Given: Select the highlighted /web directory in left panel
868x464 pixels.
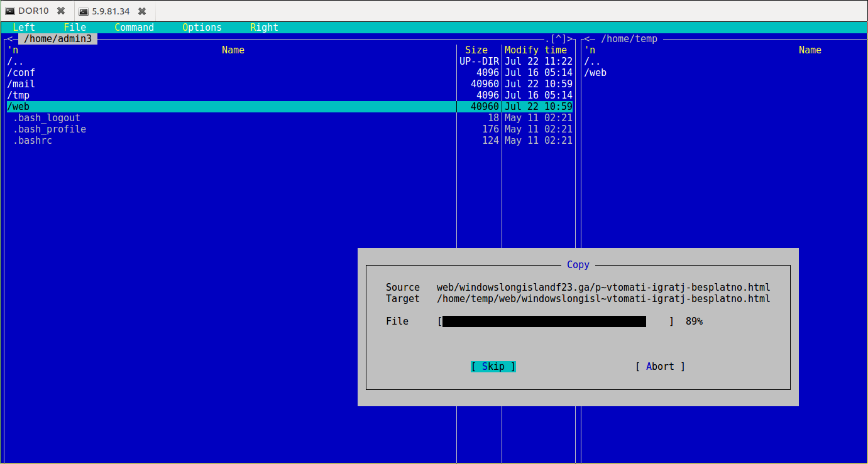Looking at the screenshot, I should click(289, 107).
